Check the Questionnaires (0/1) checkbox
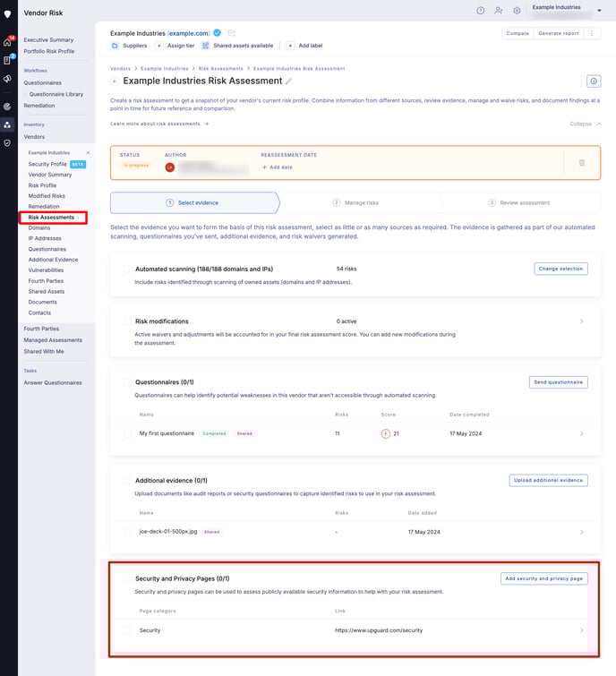The image size is (616, 676). [128, 382]
